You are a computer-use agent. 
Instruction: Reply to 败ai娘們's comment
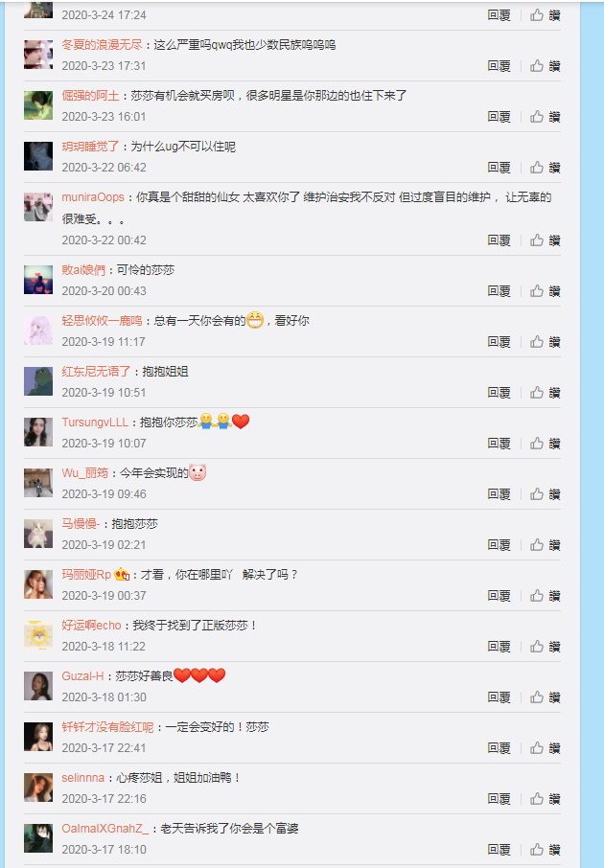tap(499, 291)
